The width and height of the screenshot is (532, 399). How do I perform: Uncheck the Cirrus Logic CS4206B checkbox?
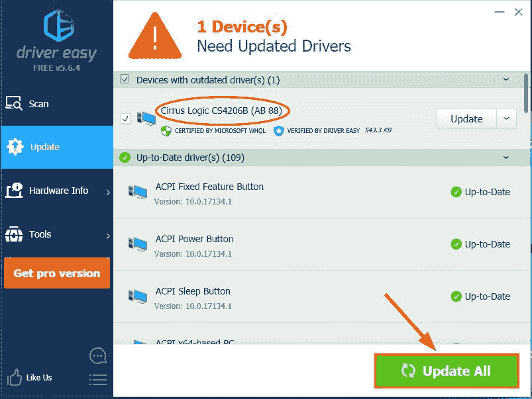tap(125, 118)
